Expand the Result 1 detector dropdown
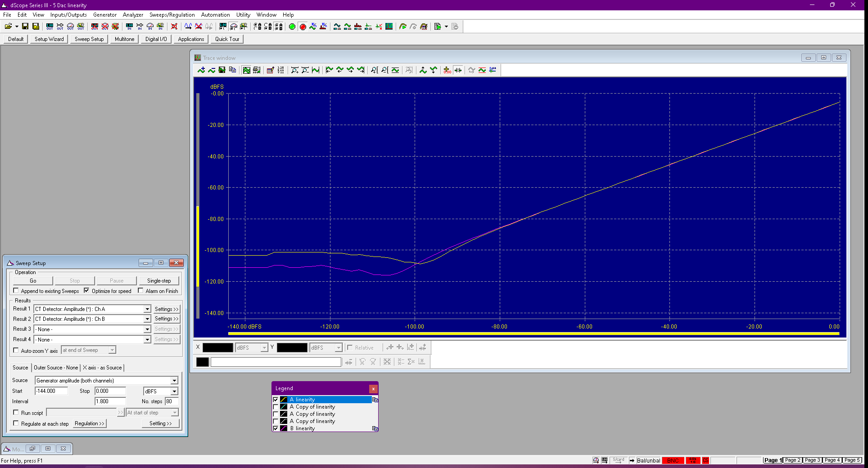868x468 pixels. [147, 309]
